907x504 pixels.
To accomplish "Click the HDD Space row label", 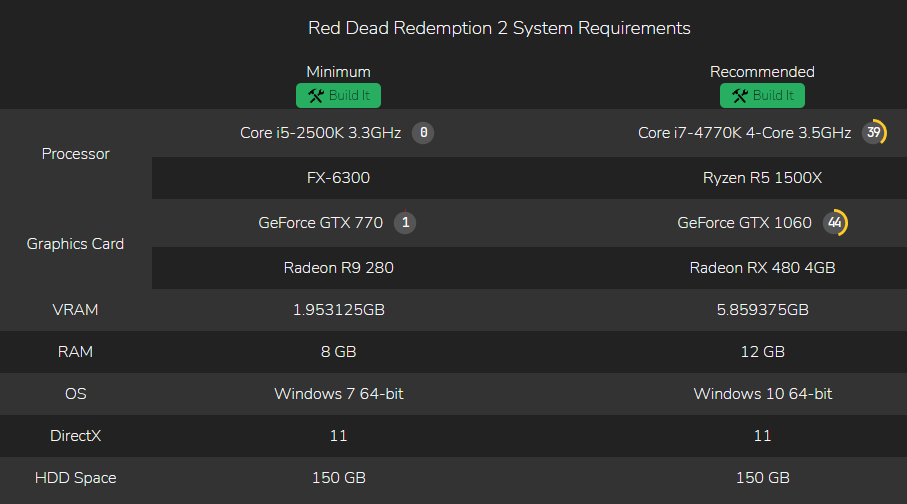I will [x=75, y=478].
